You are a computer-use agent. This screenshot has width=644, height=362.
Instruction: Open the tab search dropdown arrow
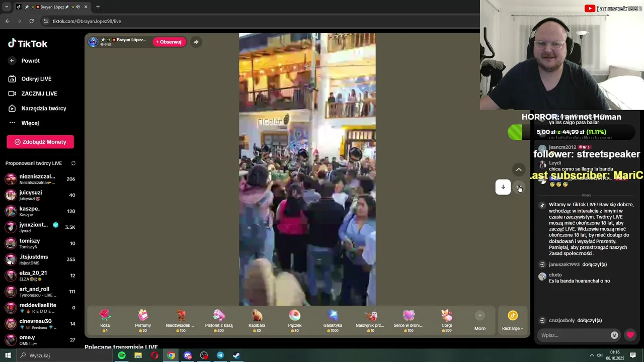[x=7, y=7]
